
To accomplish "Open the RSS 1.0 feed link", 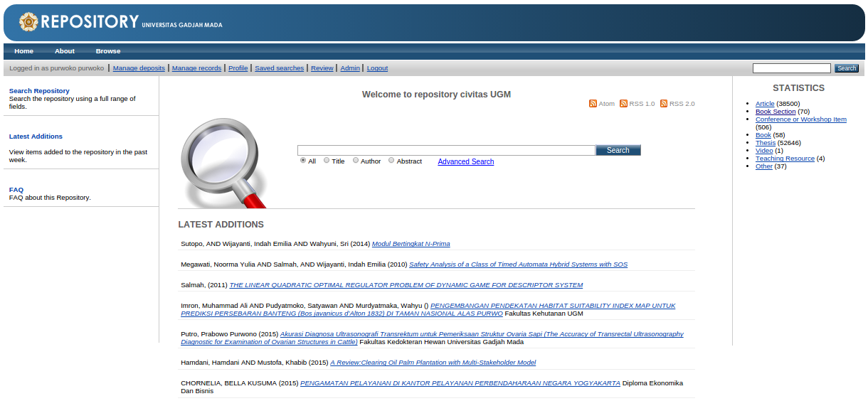I will click(642, 104).
